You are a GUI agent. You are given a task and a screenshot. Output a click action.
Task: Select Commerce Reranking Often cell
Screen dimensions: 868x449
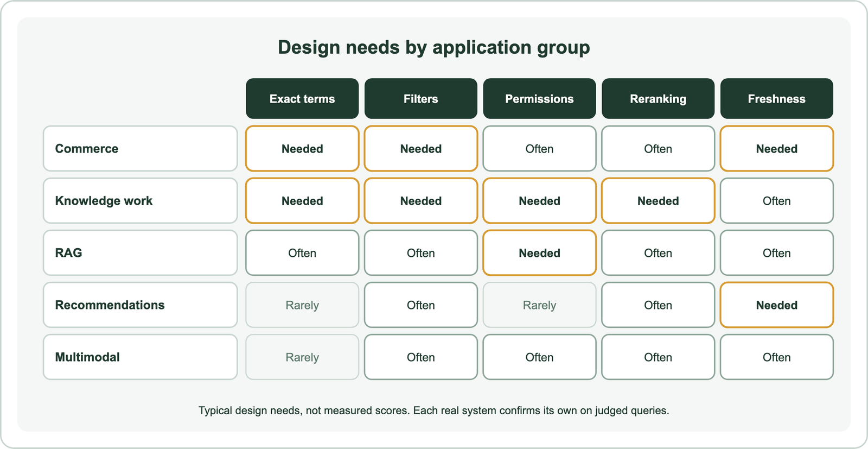click(658, 149)
